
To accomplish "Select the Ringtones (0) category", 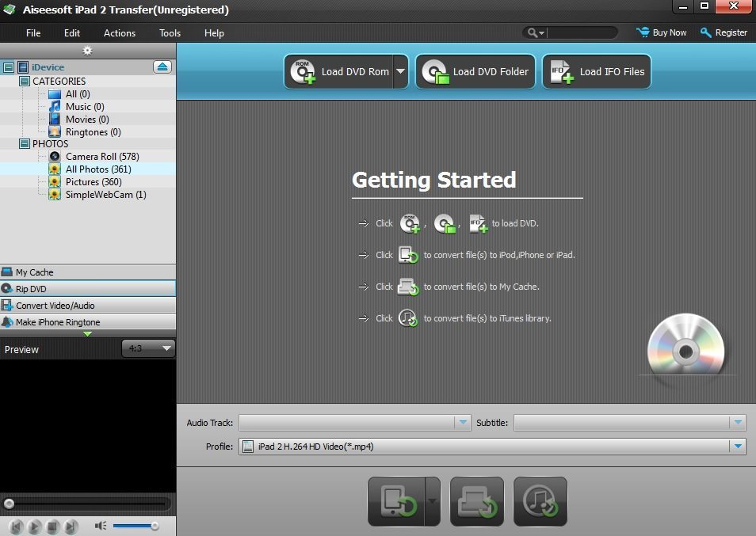I will pos(93,131).
